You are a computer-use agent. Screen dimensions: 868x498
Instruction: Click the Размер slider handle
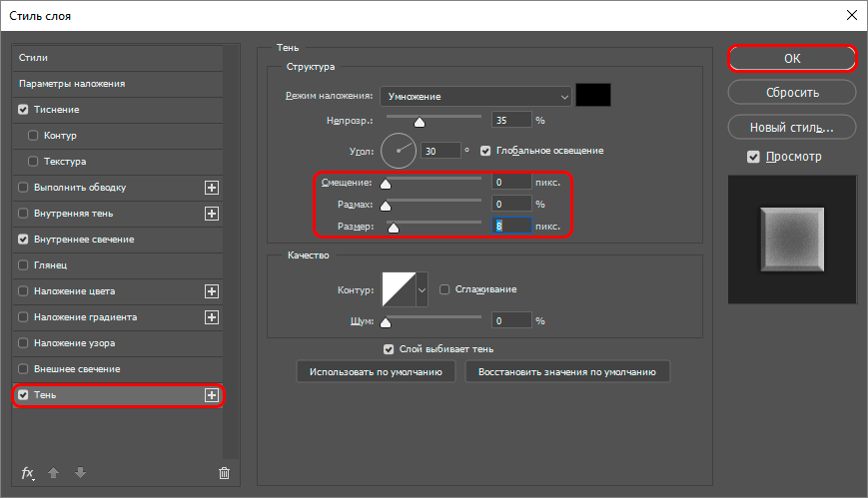[x=394, y=228]
